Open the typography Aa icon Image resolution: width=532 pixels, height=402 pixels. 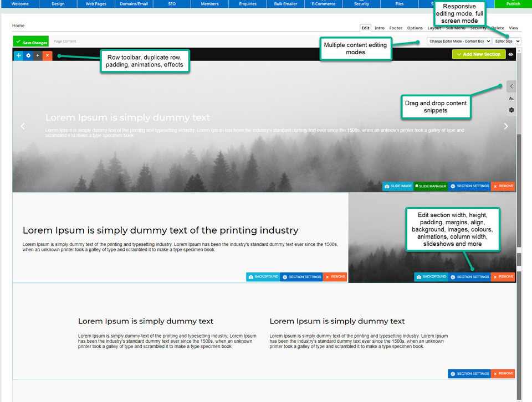click(511, 99)
